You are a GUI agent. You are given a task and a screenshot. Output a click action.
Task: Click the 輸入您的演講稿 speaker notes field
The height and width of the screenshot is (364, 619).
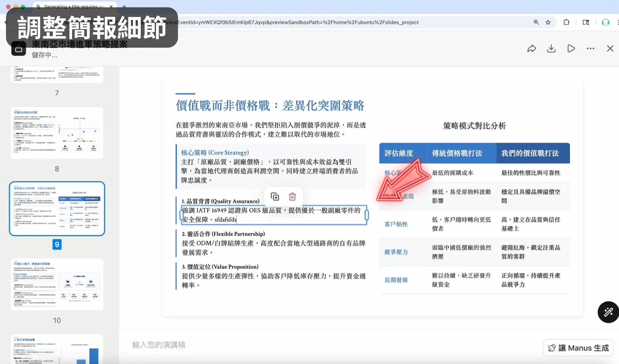click(x=159, y=345)
